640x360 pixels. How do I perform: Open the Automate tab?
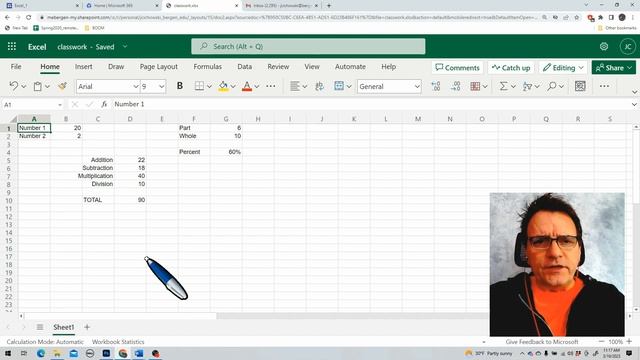[x=350, y=67]
